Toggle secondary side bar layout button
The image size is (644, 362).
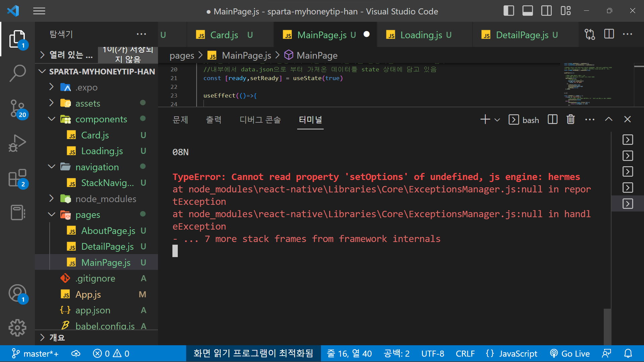click(546, 11)
